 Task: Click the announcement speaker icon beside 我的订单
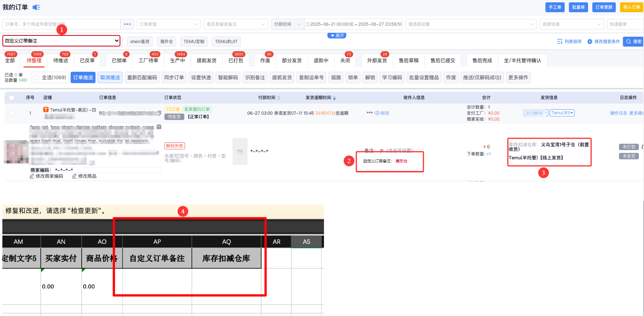(36, 7)
